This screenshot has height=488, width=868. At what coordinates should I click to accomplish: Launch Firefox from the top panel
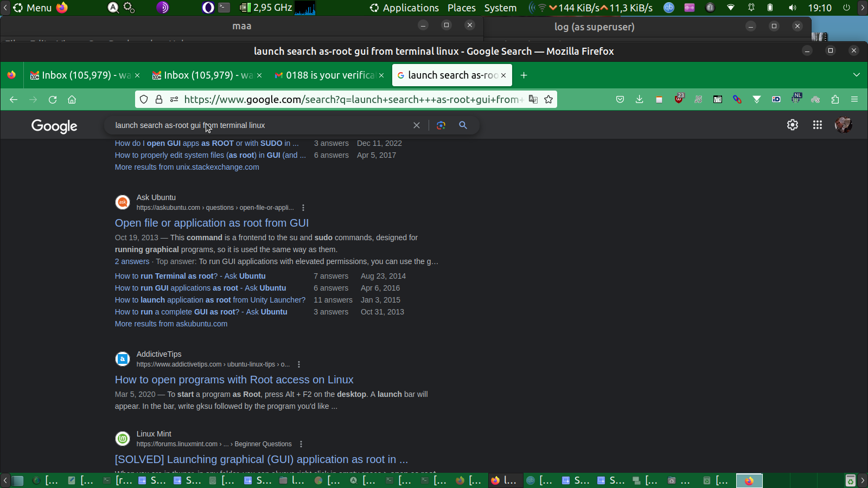tap(62, 8)
